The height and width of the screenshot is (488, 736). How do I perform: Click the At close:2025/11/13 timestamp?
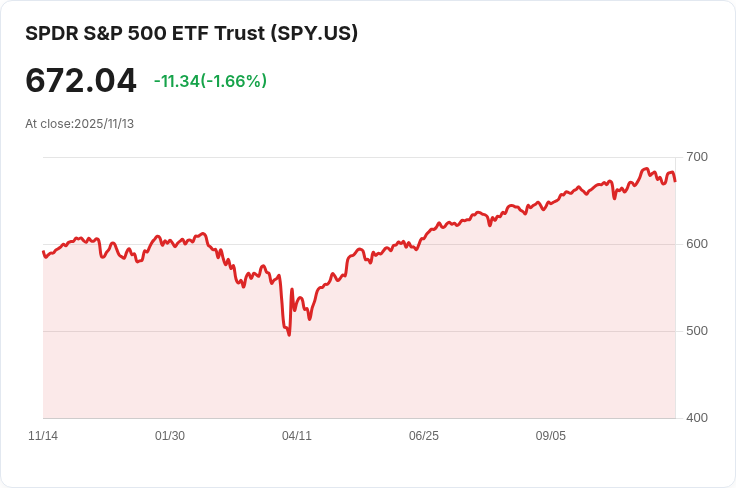tap(79, 124)
